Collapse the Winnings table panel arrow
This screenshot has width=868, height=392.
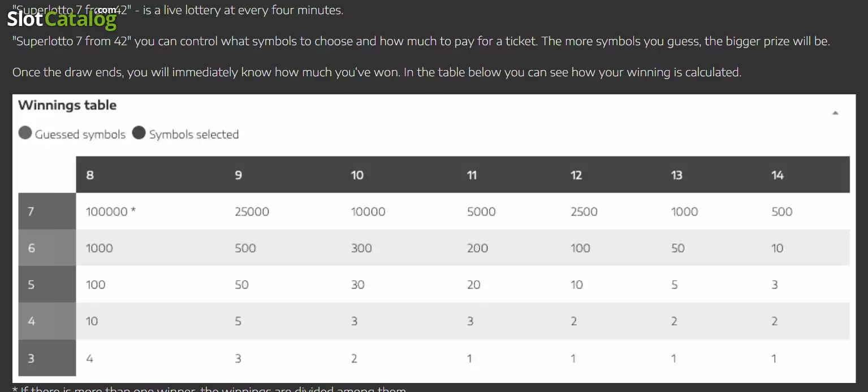pyautogui.click(x=835, y=113)
